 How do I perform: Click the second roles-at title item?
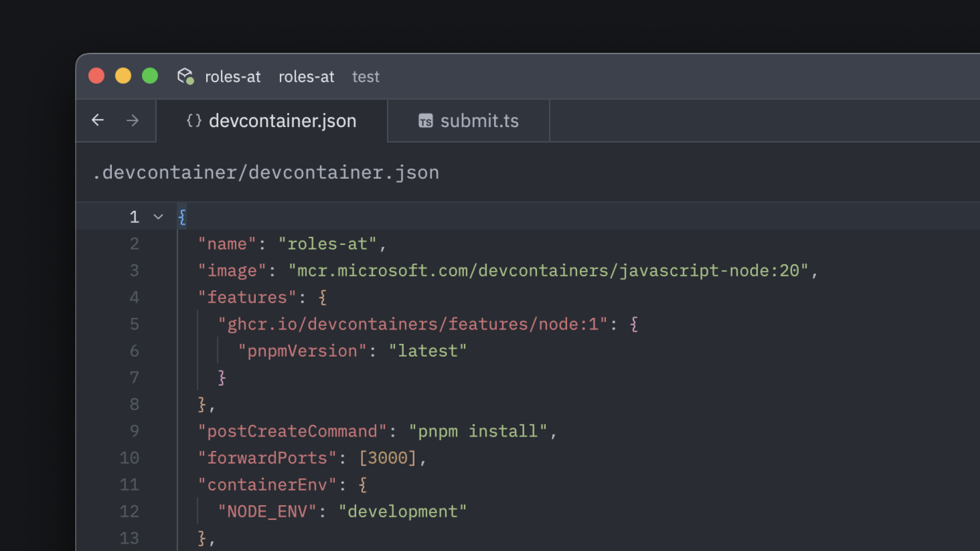[x=306, y=77]
